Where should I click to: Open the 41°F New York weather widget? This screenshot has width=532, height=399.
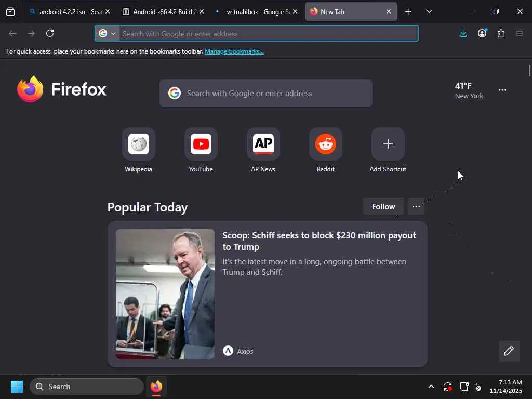coord(469,90)
